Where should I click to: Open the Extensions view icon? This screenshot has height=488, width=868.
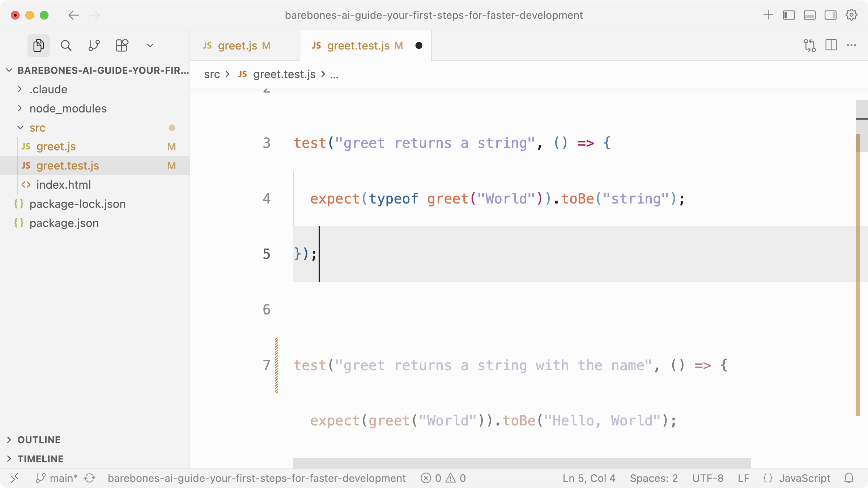122,46
